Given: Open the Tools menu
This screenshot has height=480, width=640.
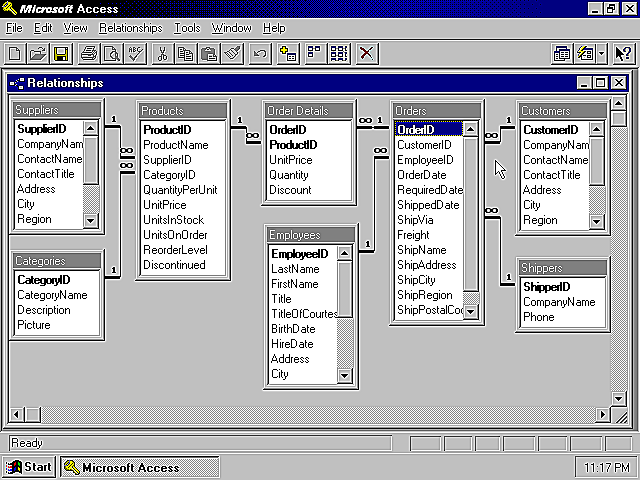Looking at the screenshot, I should pyautogui.click(x=187, y=28).
